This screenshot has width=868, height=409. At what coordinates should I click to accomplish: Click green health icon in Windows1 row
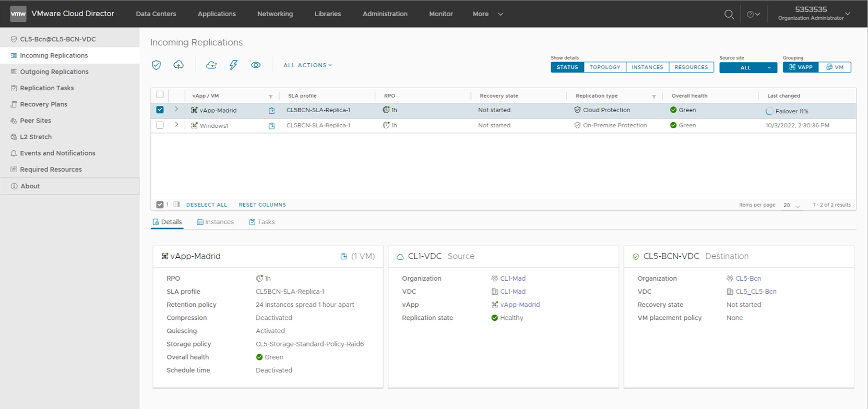point(673,125)
